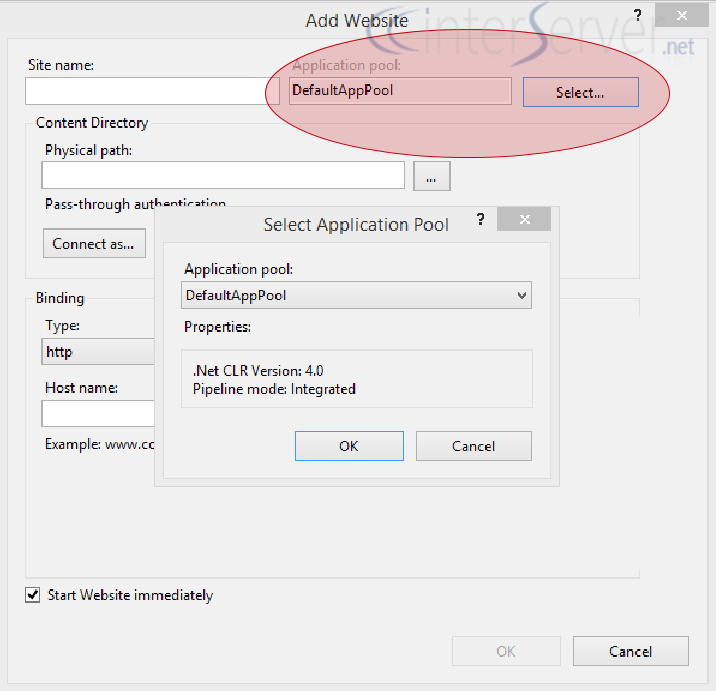The width and height of the screenshot is (716, 691).
Task: Click the disabled OK button in Add Website
Action: tap(506, 651)
